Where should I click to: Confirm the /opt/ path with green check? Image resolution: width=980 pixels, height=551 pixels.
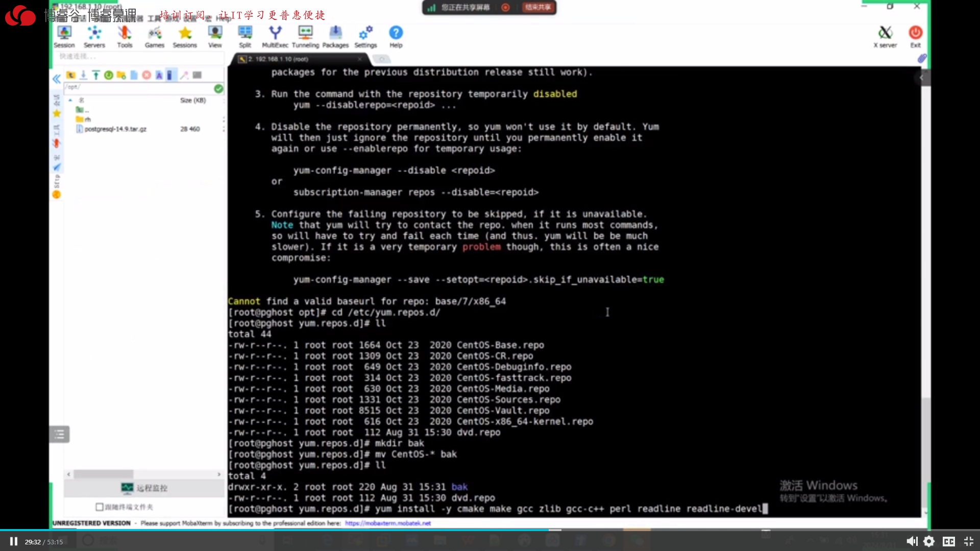click(218, 88)
